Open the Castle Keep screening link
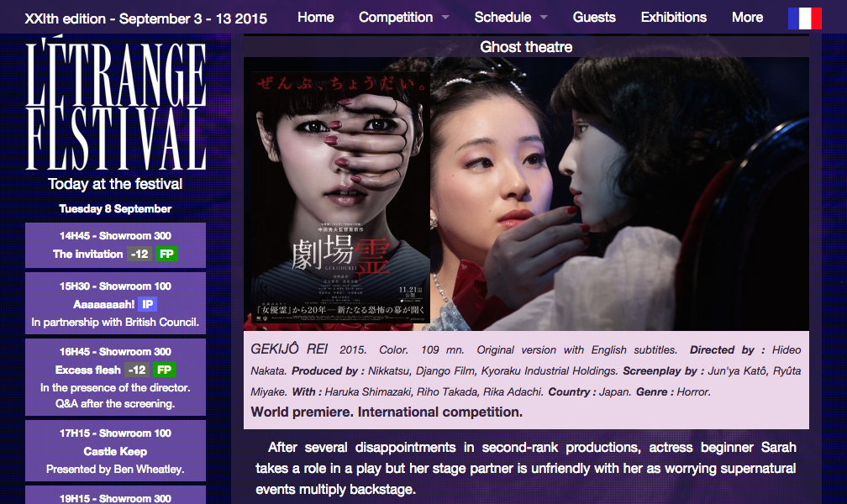The width and height of the screenshot is (847, 504). (x=115, y=451)
